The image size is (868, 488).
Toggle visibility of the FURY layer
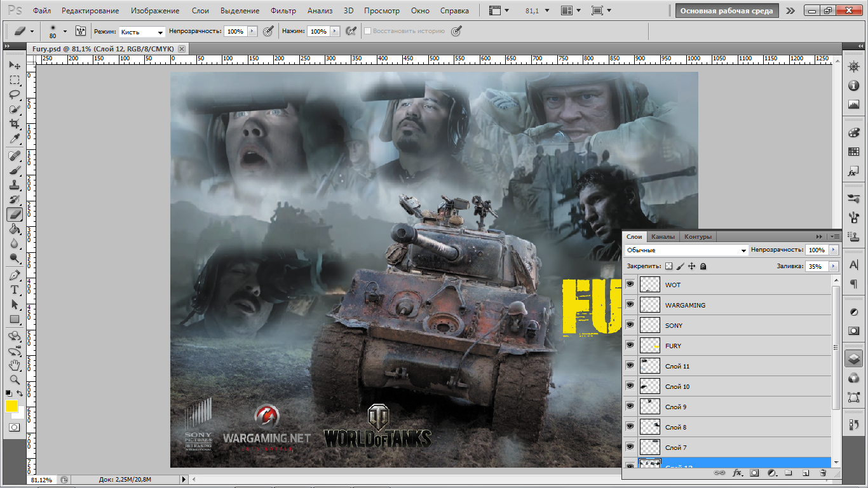pos(630,346)
